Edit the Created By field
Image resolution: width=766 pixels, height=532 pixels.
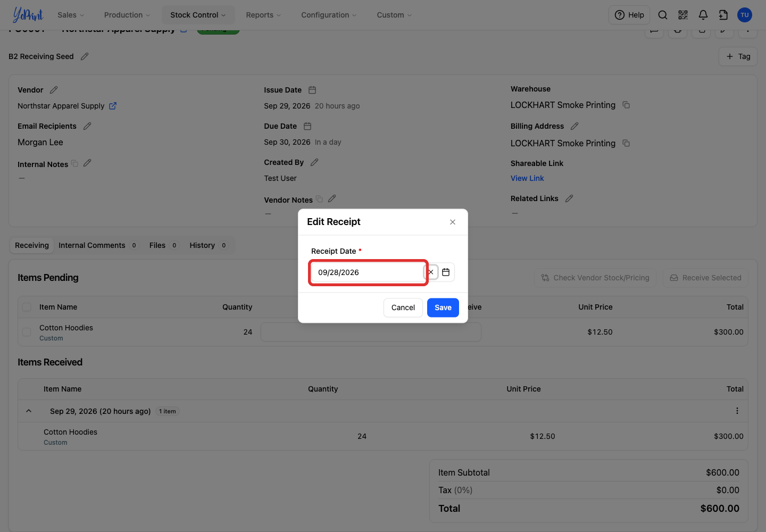314,162
